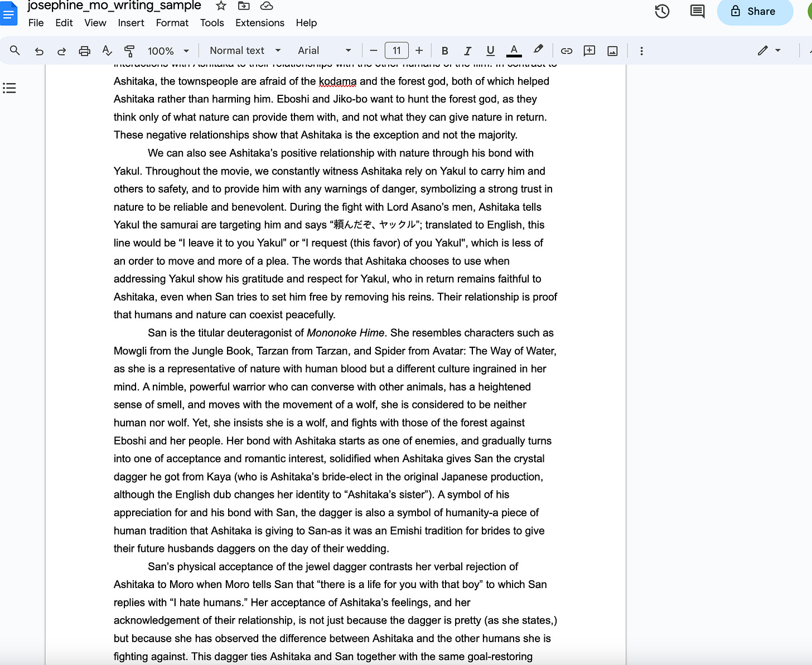
Task: Insert a link
Action: (567, 51)
